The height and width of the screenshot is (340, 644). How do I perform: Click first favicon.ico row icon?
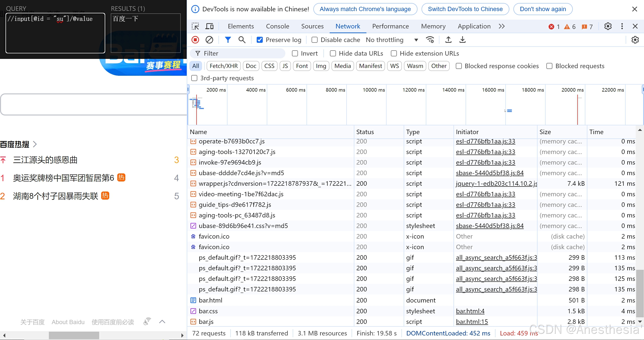[x=193, y=236]
